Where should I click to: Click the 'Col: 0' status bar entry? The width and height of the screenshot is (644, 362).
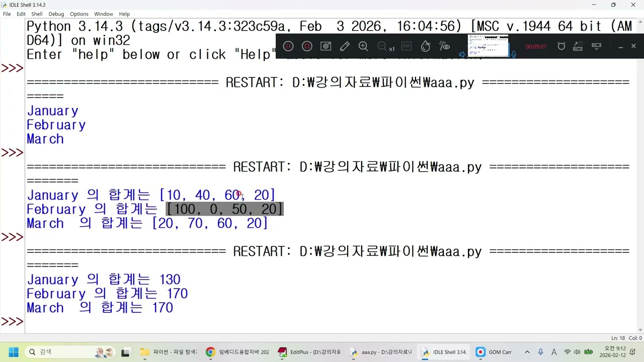click(x=635, y=338)
